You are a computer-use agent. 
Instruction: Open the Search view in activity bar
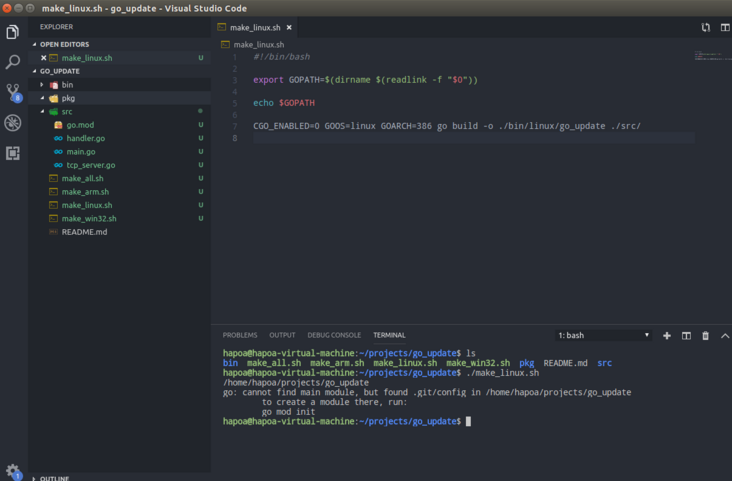tap(13, 62)
